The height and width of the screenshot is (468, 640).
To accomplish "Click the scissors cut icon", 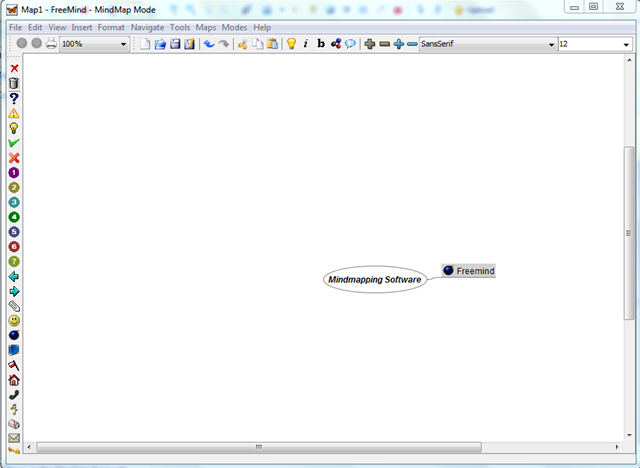I will [x=242, y=44].
